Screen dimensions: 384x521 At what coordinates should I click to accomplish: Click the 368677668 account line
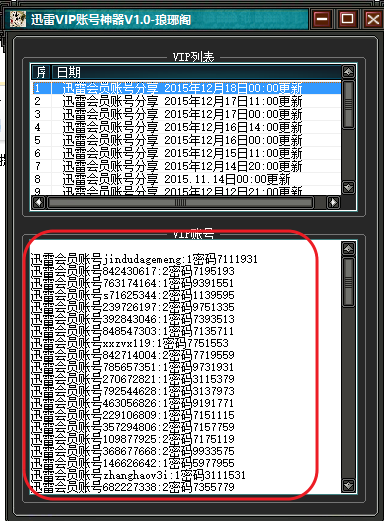point(133,451)
